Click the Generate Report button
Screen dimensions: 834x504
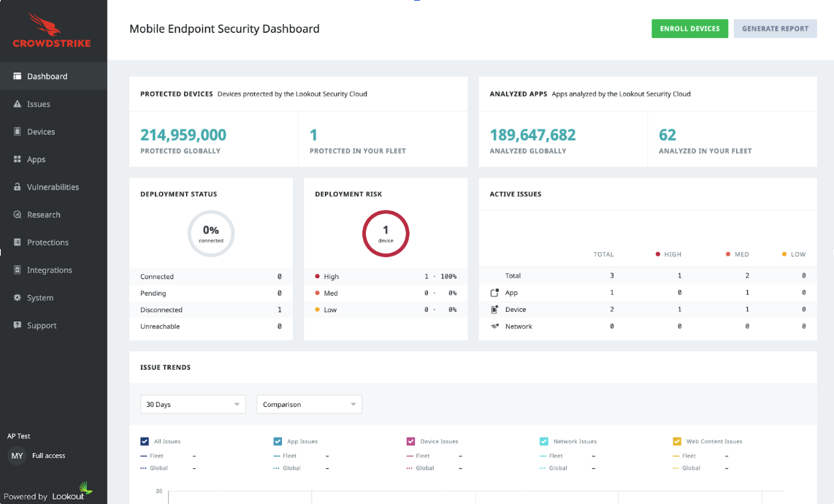(775, 28)
